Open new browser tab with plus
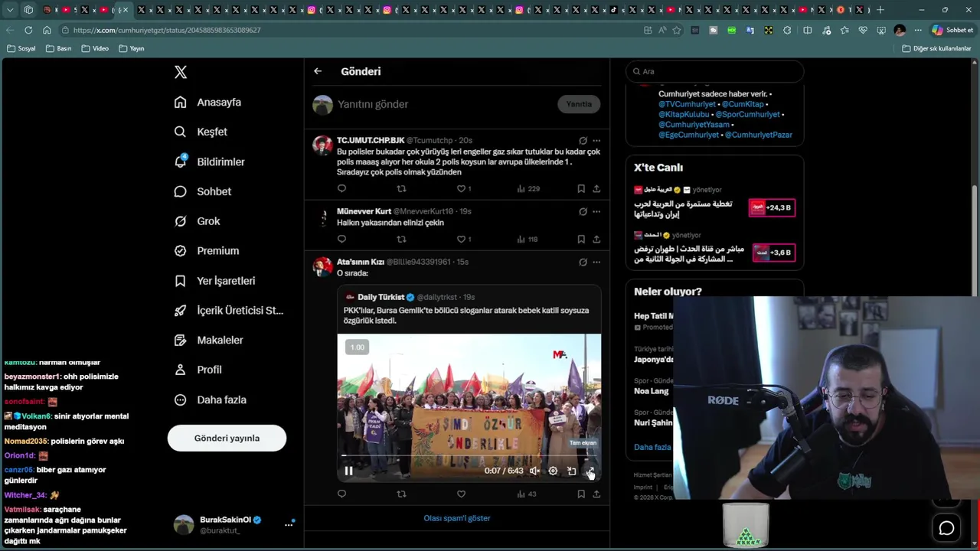Viewport: 980px width, 551px height. (880, 10)
